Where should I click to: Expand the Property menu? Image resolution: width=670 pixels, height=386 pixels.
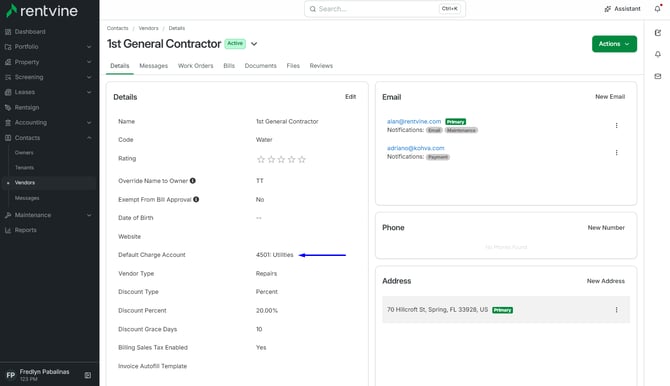pyautogui.click(x=89, y=62)
